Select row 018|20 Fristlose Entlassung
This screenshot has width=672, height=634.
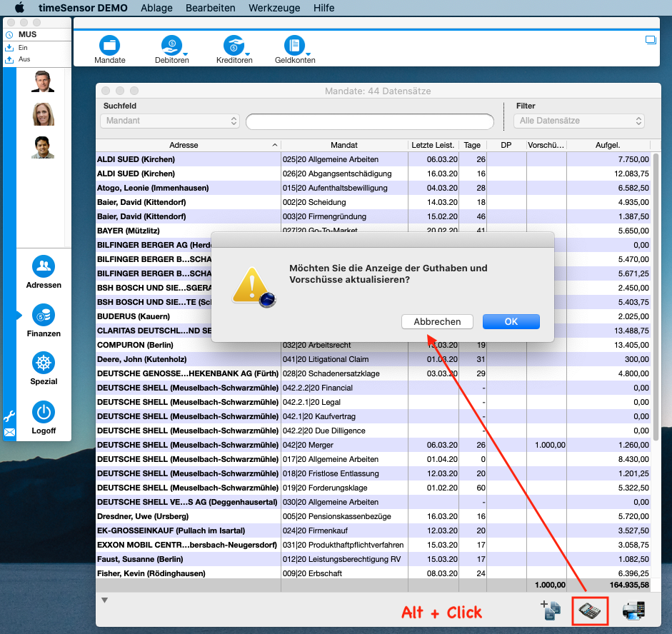pyautogui.click(x=373, y=473)
